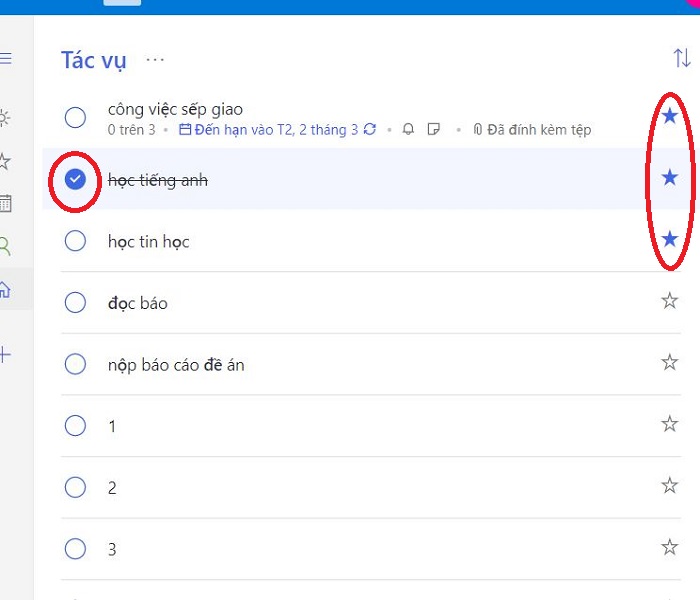Open the 'nộp báo cáo đề án' task

tap(176, 365)
